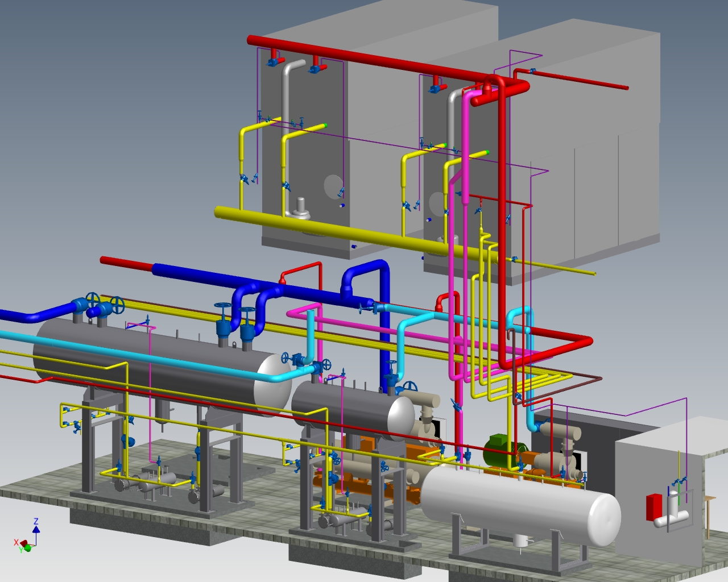Select leftmost blue handwheel valve on large tank

92,300
